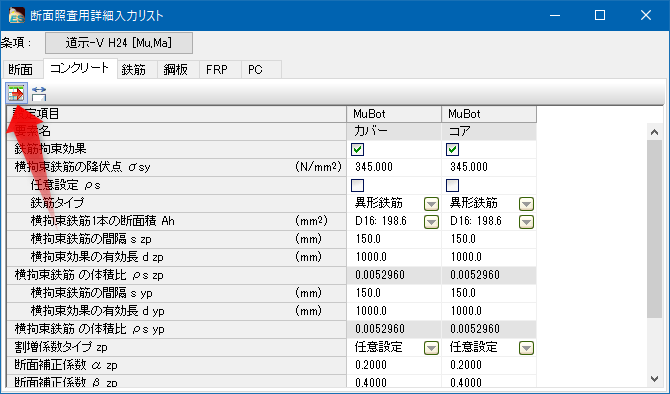
Task: Enable 任意設定 ρs checkbox for コア
Action: coord(452,185)
